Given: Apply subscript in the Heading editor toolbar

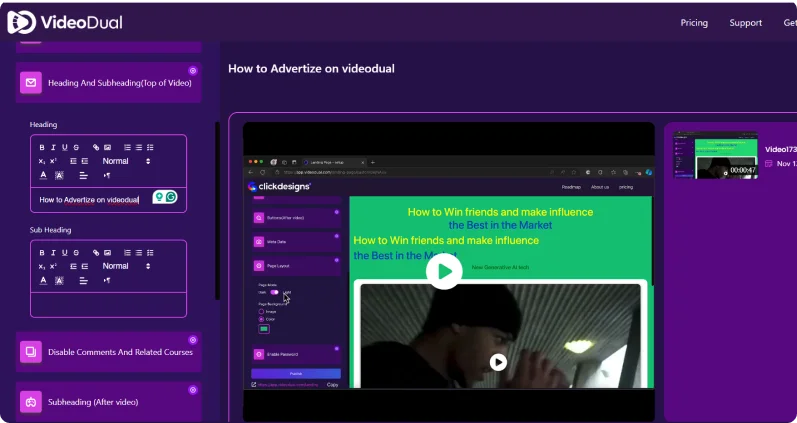Looking at the screenshot, I should (x=42, y=161).
